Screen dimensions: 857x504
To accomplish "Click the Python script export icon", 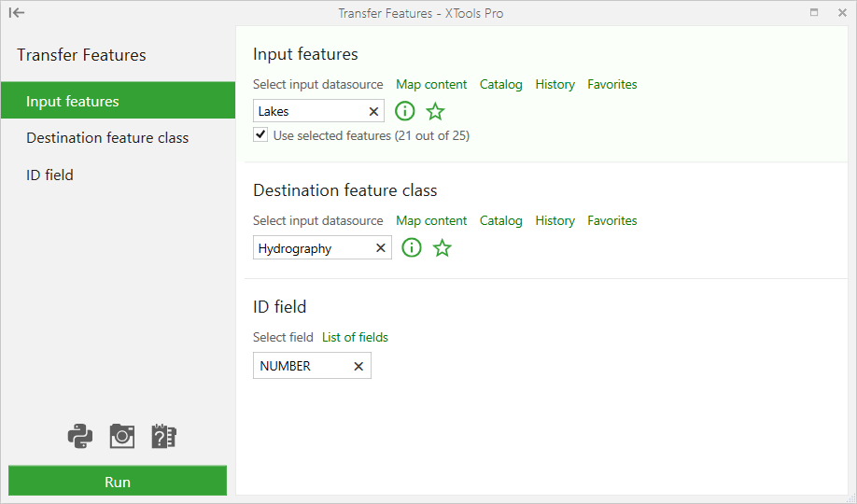I will (80, 436).
